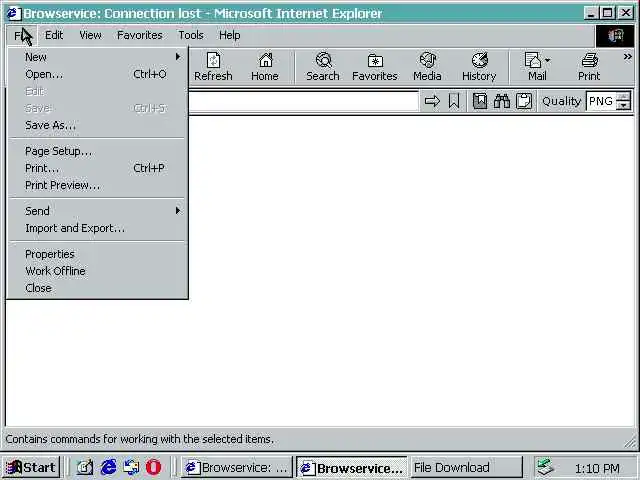This screenshot has height=480, width=640.
Task: Click the address bar input field
Action: point(303,101)
